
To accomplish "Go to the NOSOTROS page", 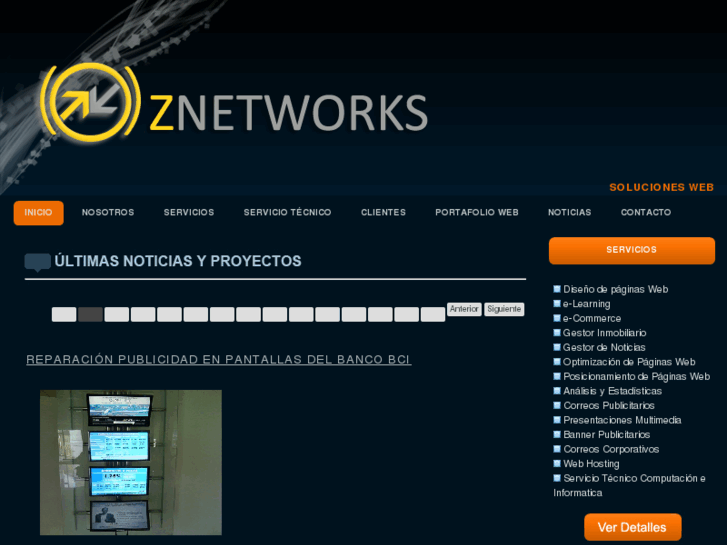I will 108,212.
